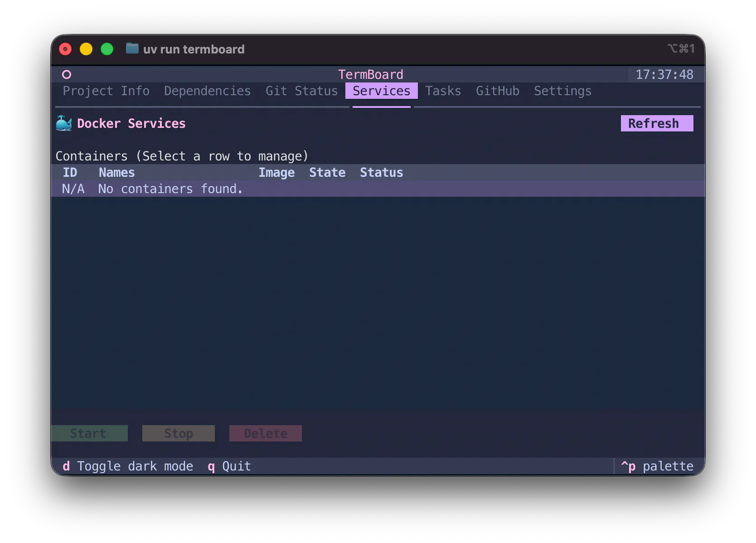756x543 pixels.
Task: Click the Docker Services heading
Action: click(x=131, y=123)
